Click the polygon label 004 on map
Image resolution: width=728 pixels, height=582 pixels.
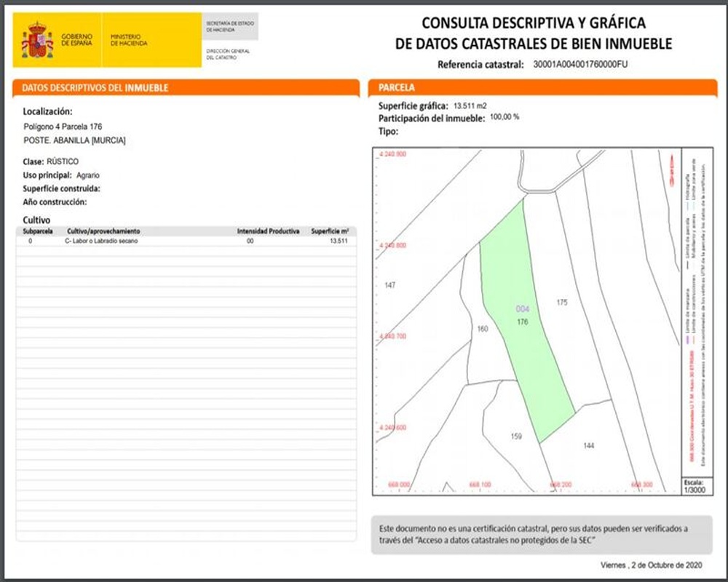point(522,309)
